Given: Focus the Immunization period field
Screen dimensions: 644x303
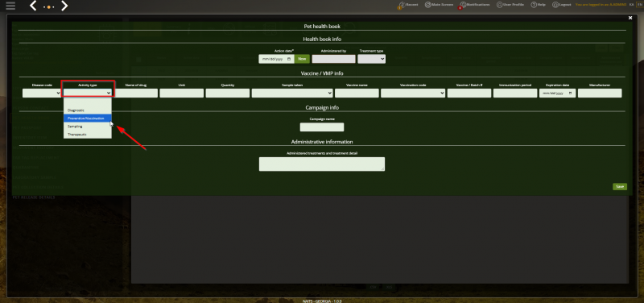Looking at the screenshot, I should pyautogui.click(x=515, y=93).
